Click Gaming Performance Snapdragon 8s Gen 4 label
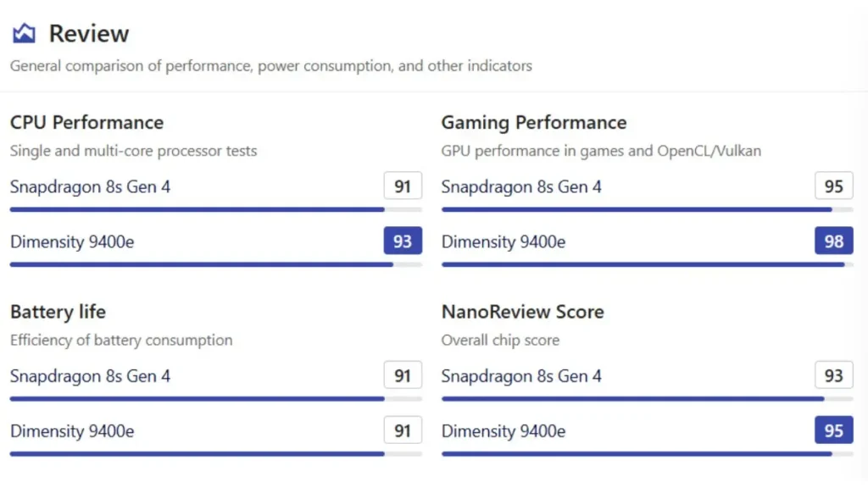The height and width of the screenshot is (488, 868). [x=521, y=186]
